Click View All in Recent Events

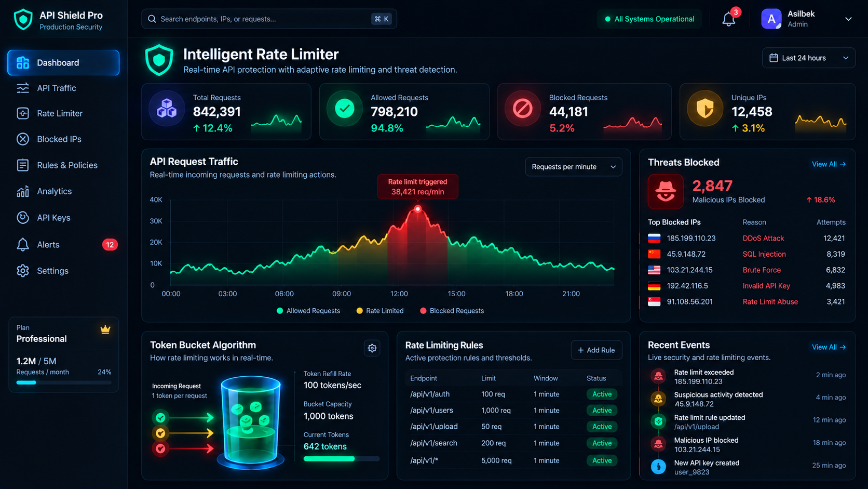click(829, 347)
